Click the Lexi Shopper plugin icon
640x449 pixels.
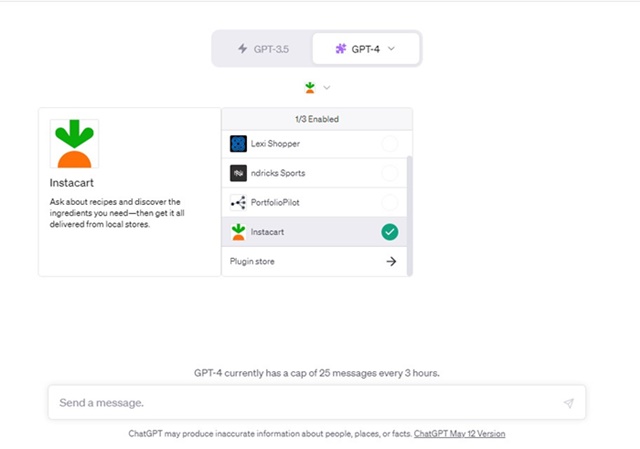coord(238,144)
